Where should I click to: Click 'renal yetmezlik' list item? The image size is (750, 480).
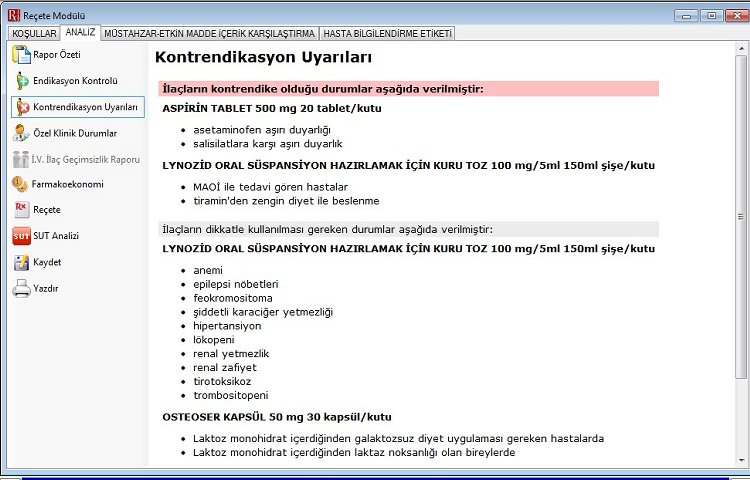(231, 354)
